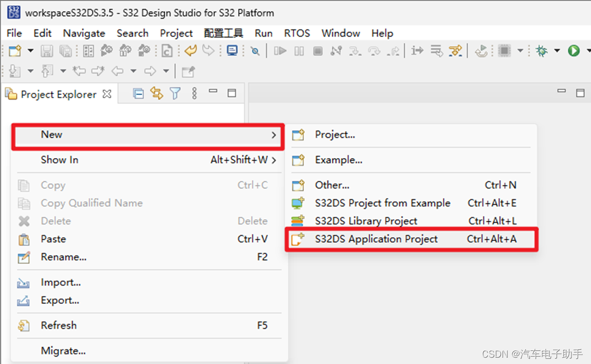Open the Help menu
The height and width of the screenshot is (364, 591).
coord(382,33)
